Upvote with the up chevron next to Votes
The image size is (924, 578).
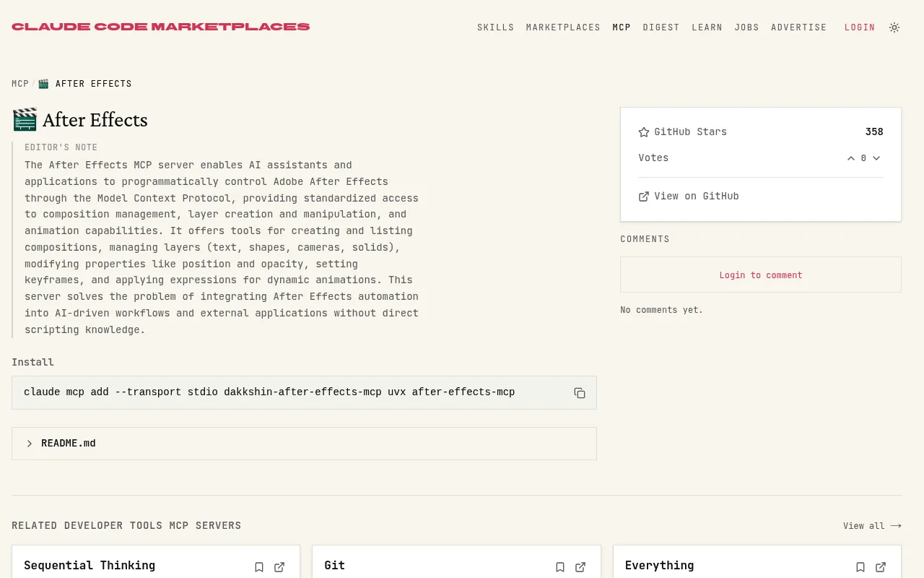[851, 158]
